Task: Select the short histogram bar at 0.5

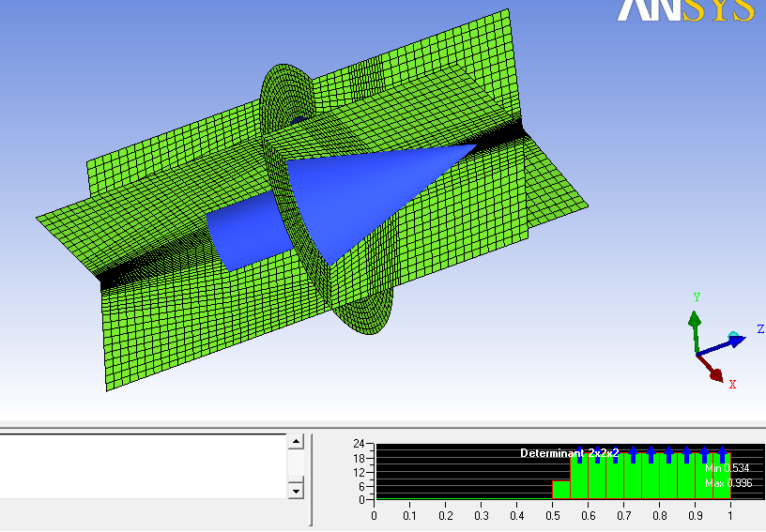Action: [x=561, y=490]
